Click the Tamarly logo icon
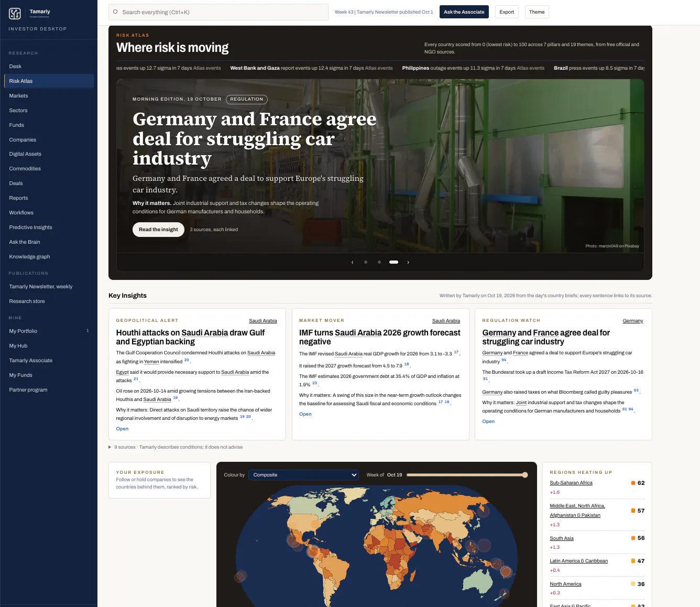The height and width of the screenshot is (607, 700). tap(15, 14)
